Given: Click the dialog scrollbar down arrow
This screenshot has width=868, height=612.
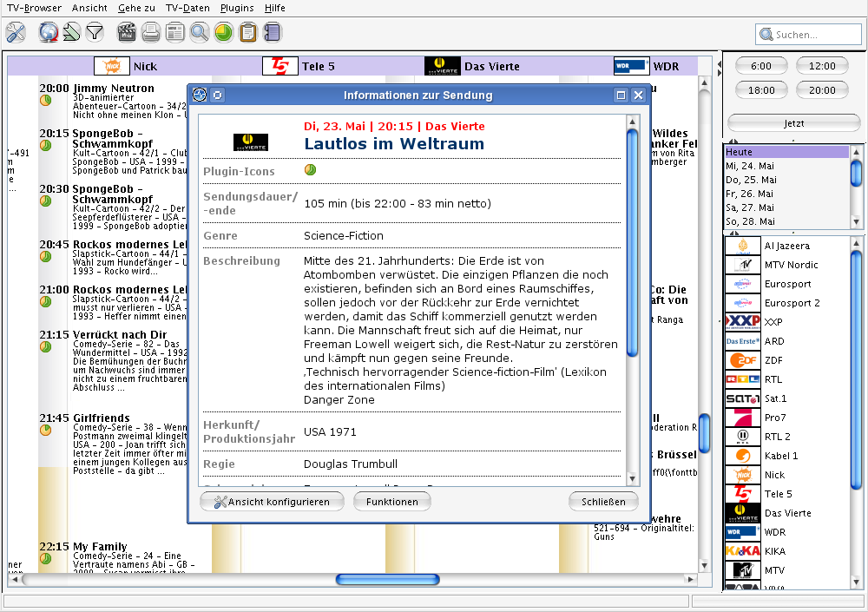Looking at the screenshot, I should (x=632, y=478).
